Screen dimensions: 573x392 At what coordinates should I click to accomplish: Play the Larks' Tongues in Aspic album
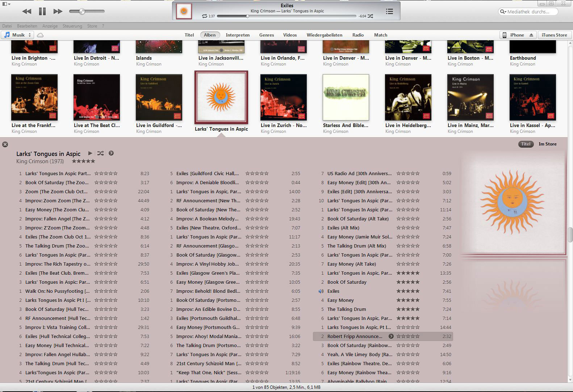(90, 153)
